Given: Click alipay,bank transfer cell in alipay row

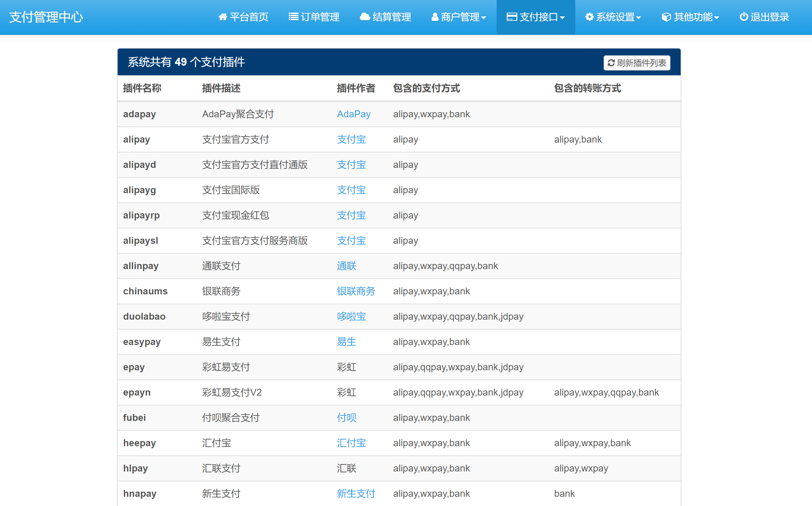Looking at the screenshot, I should point(578,139).
